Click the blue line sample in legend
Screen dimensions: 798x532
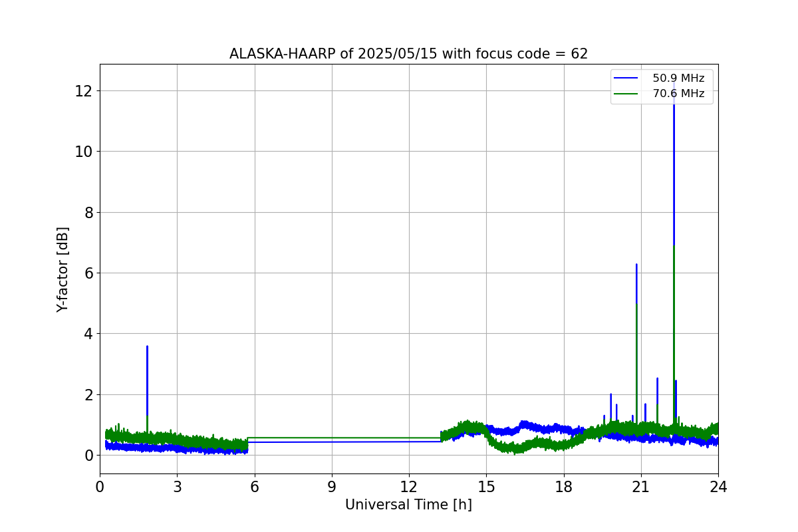tap(626, 78)
